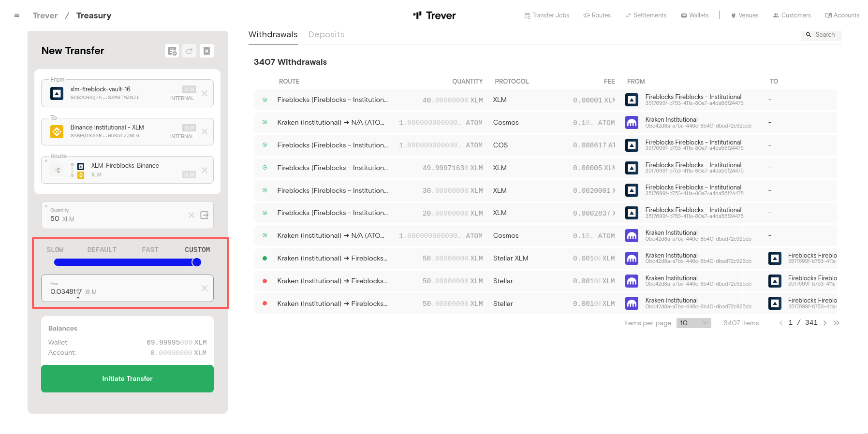The image size is (868, 434).
Task: Click the redo arrow icon in New Transfer
Action: pos(189,51)
